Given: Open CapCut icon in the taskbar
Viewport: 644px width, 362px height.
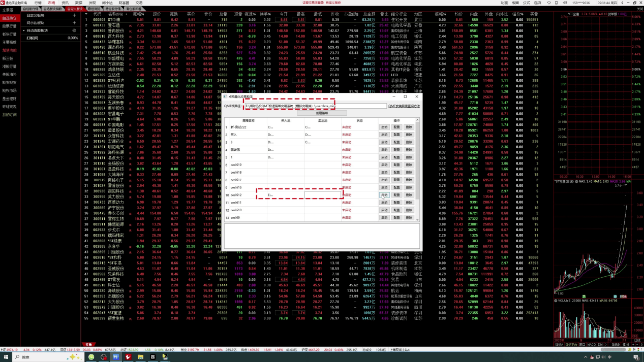Looking at the screenshot, I should click(x=153, y=357).
